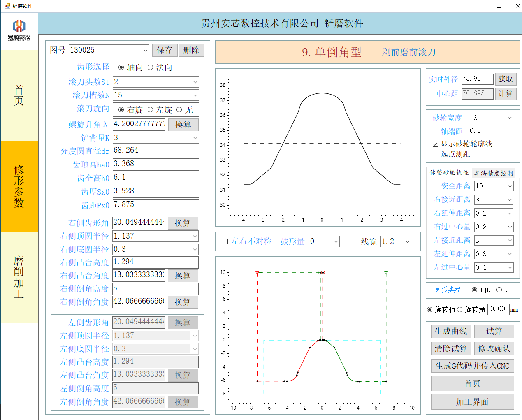Click the app icon in title bar
Image resolution: width=522 pixels, height=420 pixels.
(7, 6)
